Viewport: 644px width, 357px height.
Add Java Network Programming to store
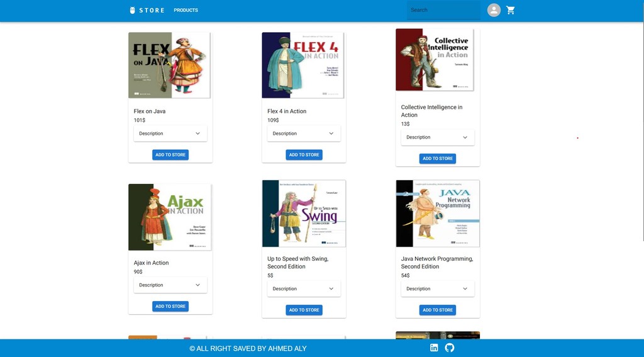pyautogui.click(x=438, y=310)
